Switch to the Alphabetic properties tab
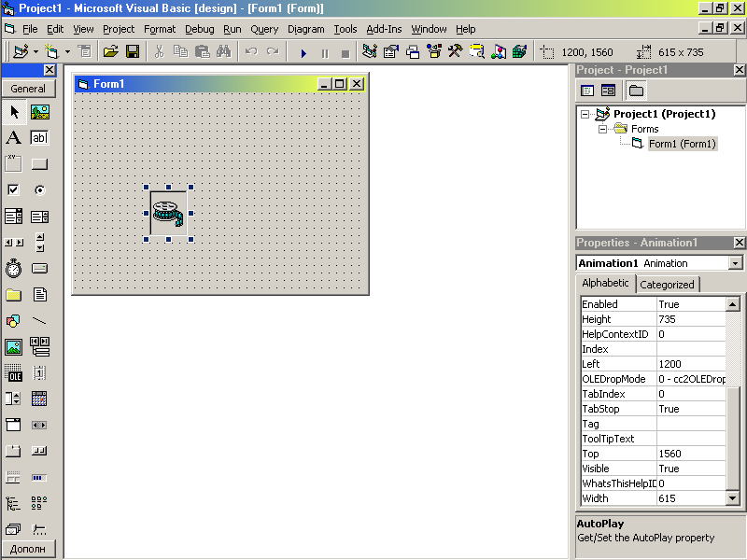This screenshot has height=560, width=747. (605, 283)
